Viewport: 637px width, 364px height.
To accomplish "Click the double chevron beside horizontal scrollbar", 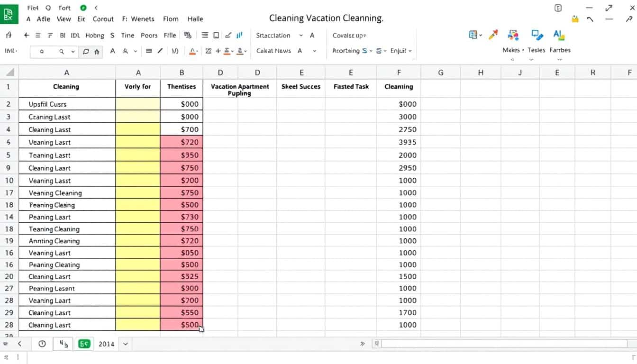I will pos(363,344).
